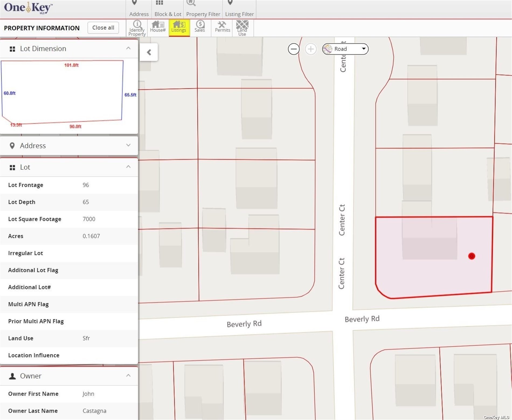Image resolution: width=512 pixels, height=420 pixels.
Task: Click the OneKey MLS logo
Action: coord(28,8)
